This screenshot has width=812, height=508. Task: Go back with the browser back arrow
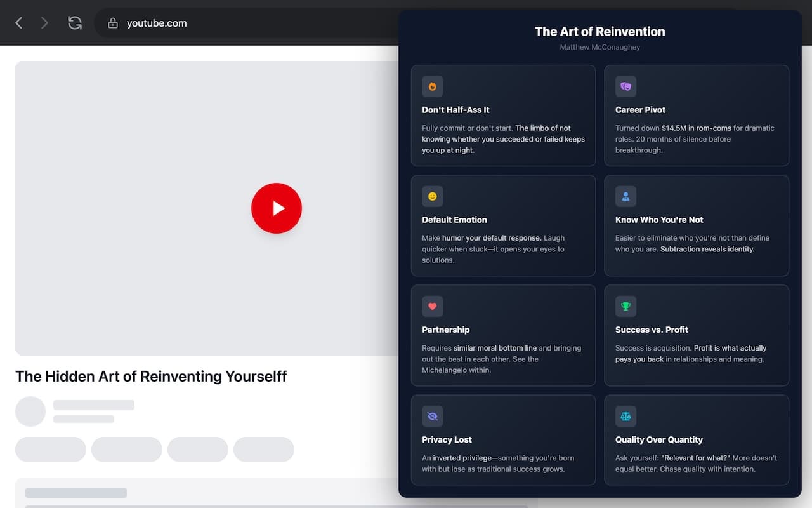[x=19, y=23]
